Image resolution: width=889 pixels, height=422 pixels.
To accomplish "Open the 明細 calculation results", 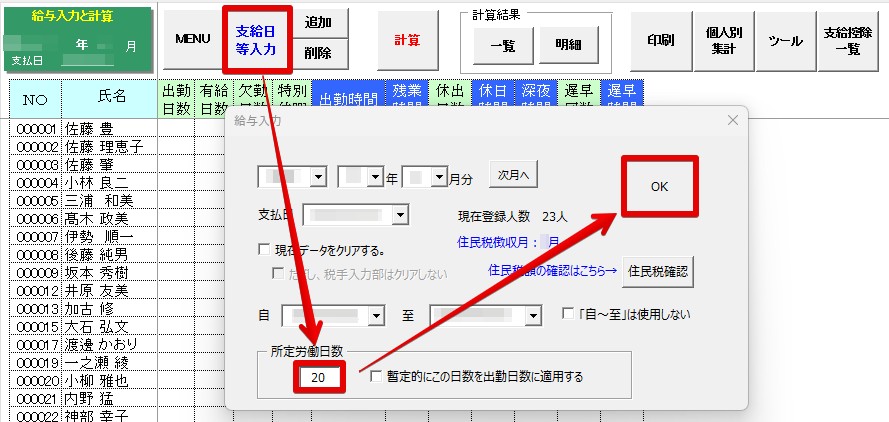I will point(568,44).
